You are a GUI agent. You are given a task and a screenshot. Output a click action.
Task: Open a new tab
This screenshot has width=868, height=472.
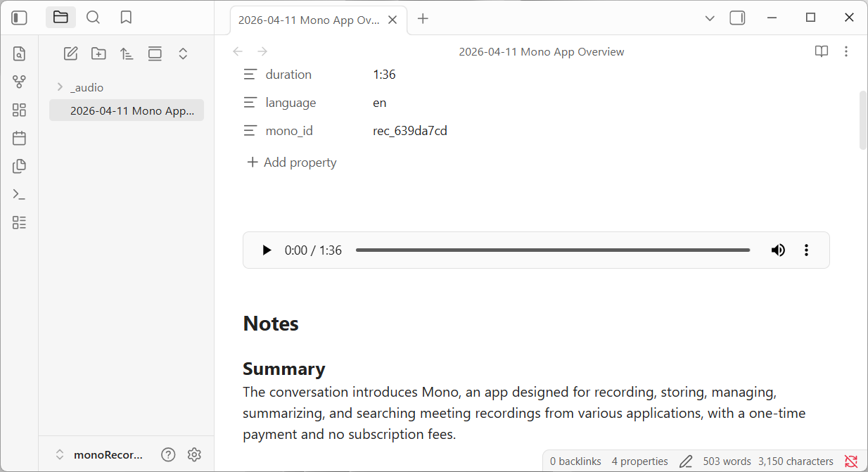click(423, 19)
